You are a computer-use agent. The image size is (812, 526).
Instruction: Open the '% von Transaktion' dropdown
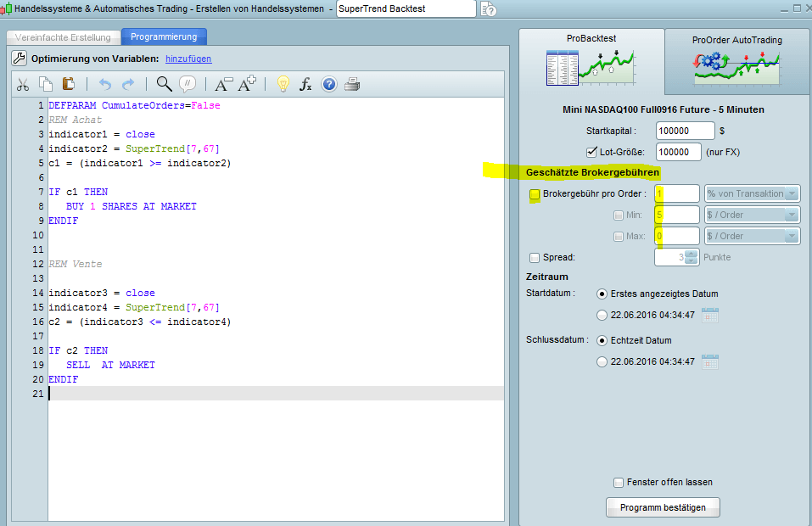click(753, 193)
